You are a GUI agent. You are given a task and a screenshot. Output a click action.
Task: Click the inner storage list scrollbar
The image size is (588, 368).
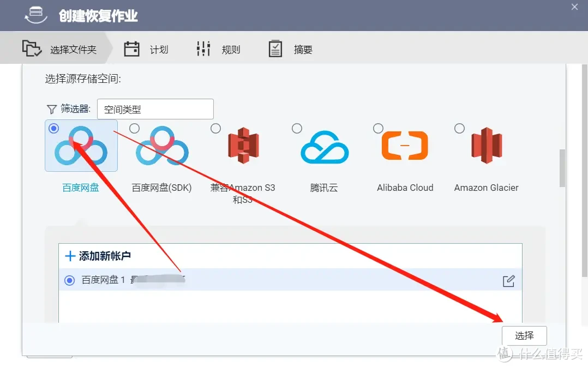562,168
